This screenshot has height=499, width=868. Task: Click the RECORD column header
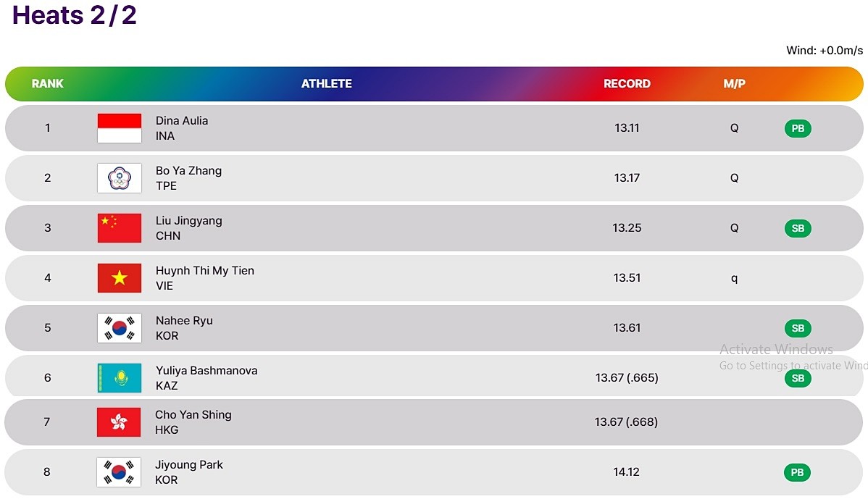click(x=627, y=83)
